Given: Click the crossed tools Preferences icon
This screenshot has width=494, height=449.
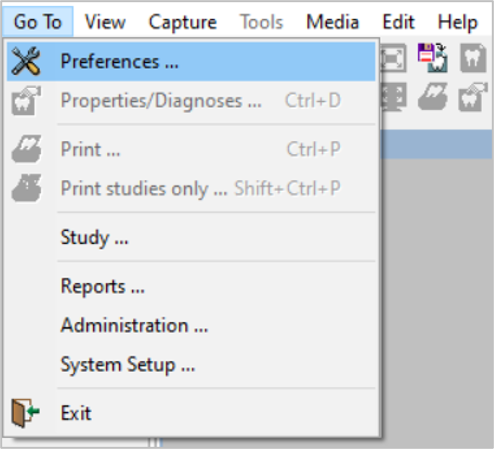Looking at the screenshot, I should (26, 61).
